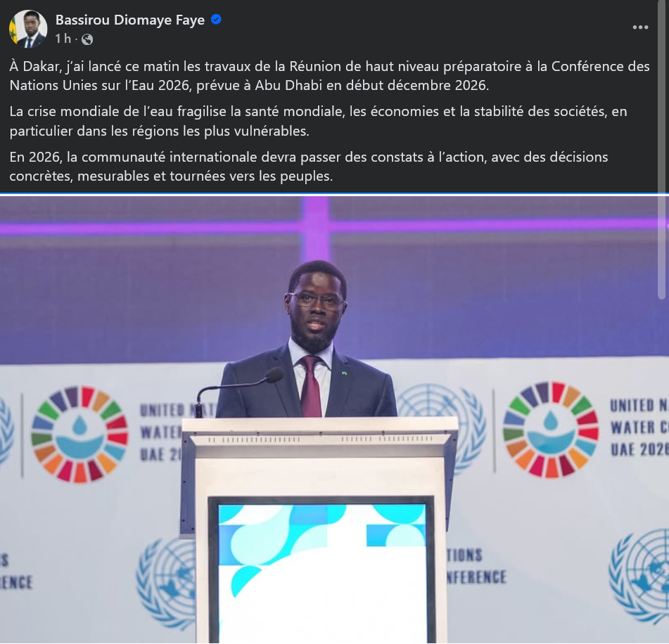Open the post options three-dots menu

tap(640, 27)
